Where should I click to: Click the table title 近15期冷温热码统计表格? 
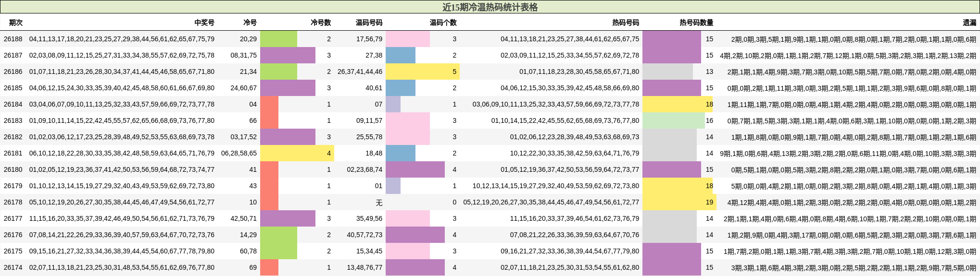coord(490,7)
